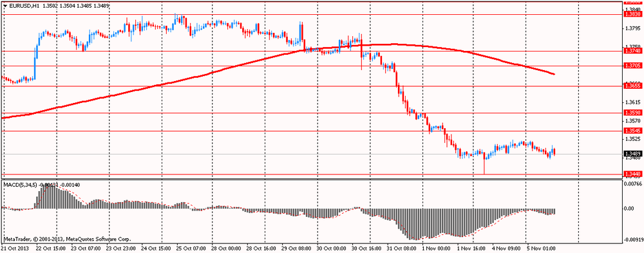Screen dimensions: 644x253
Task: Click the 5 Nov 01:00 time label
Action: (542, 249)
